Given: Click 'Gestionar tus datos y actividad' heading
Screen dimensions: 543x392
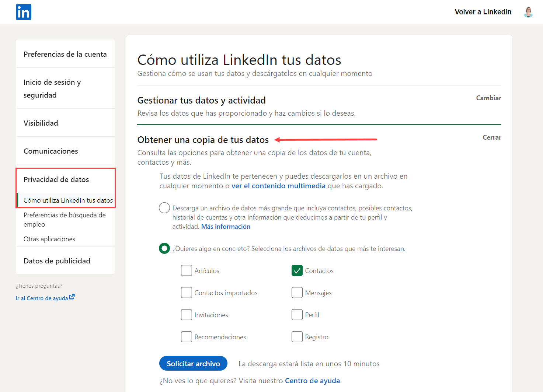Looking at the screenshot, I should click(202, 100).
